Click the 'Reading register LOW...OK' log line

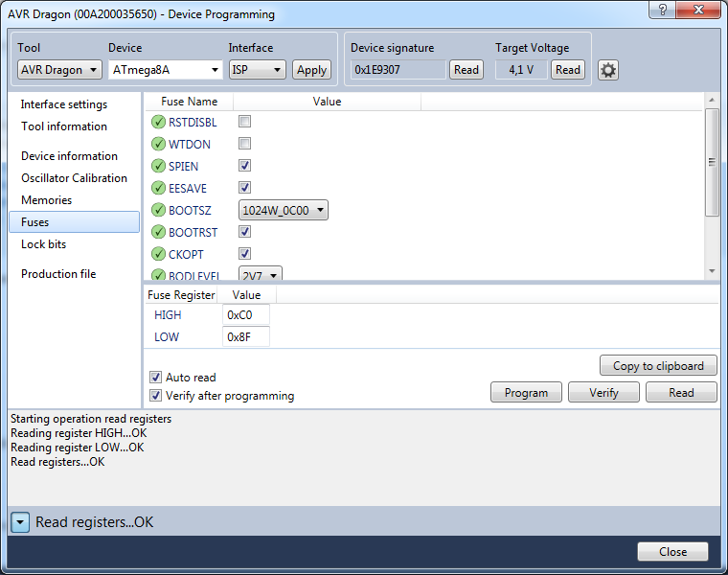pos(77,448)
